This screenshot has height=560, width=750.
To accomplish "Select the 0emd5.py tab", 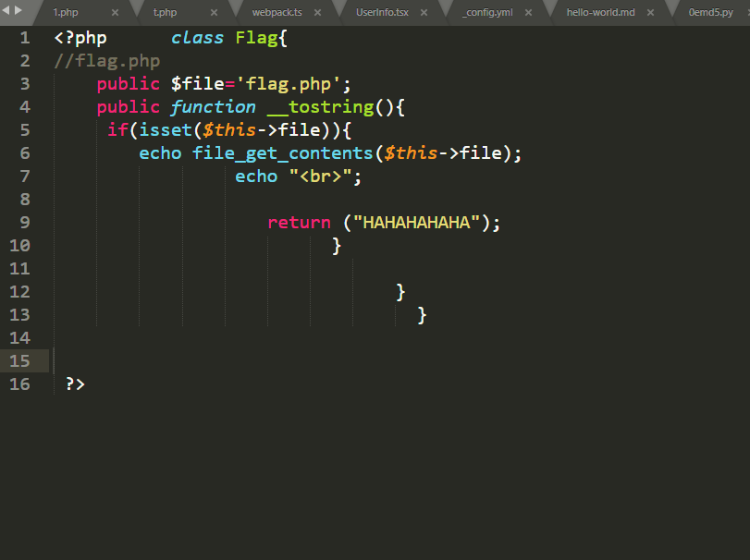I will coord(712,13).
